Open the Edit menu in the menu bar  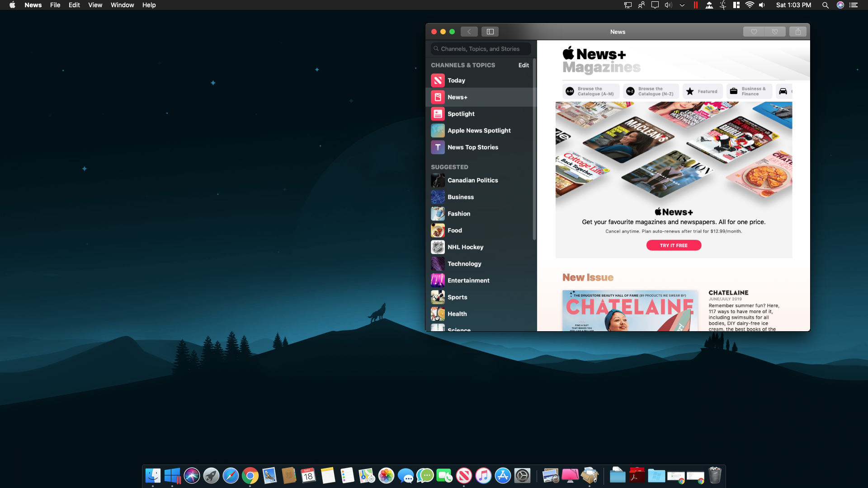(x=74, y=5)
